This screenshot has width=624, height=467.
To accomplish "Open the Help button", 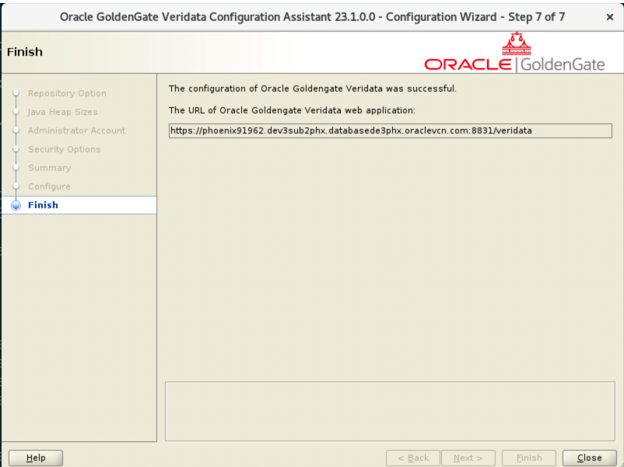I will click(35, 458).
